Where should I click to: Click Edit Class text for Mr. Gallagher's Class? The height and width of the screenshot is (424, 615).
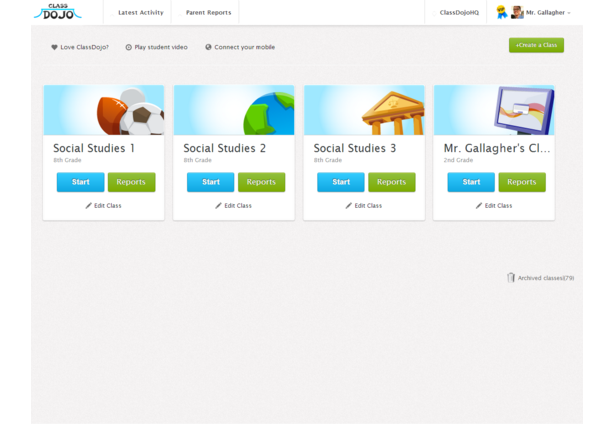499,206
